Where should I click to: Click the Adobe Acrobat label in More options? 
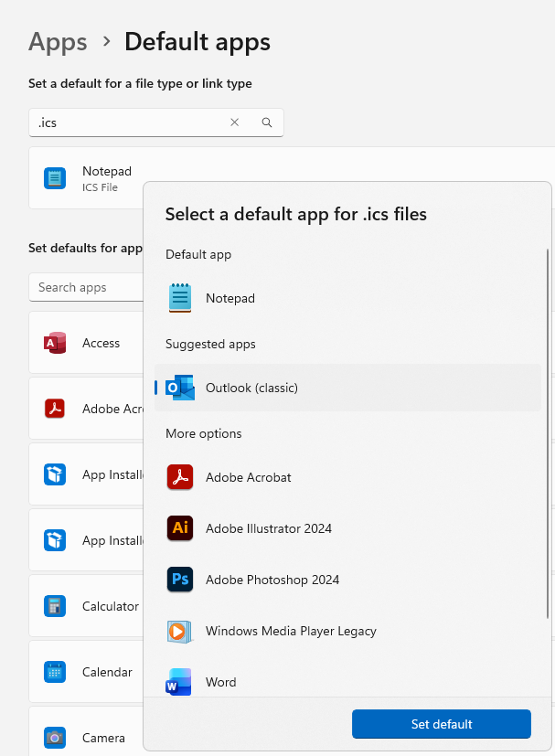tap(249, 477)
